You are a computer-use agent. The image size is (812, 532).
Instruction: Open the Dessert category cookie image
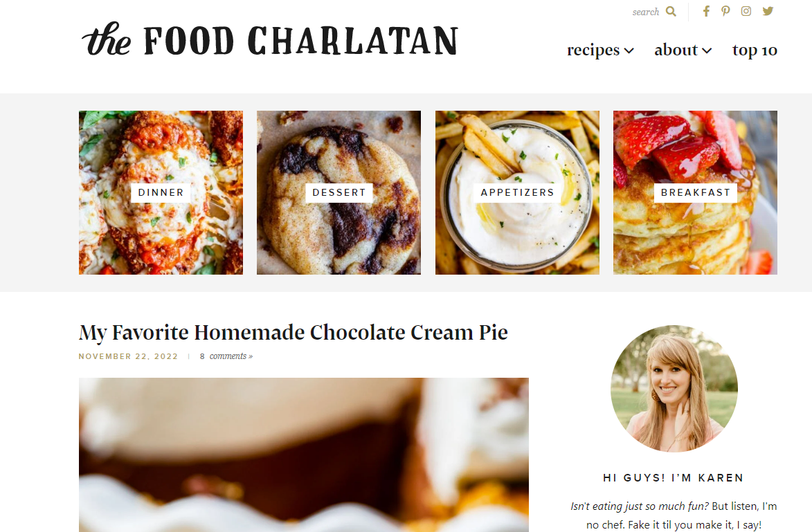pos(339,192)
